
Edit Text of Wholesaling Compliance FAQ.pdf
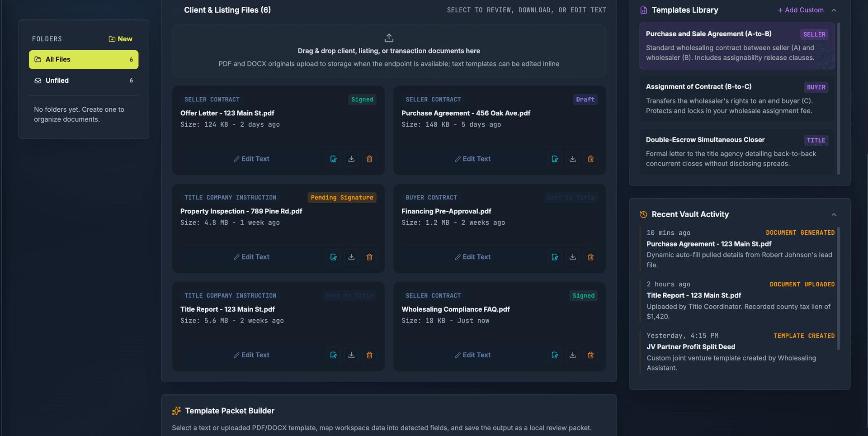472,355
